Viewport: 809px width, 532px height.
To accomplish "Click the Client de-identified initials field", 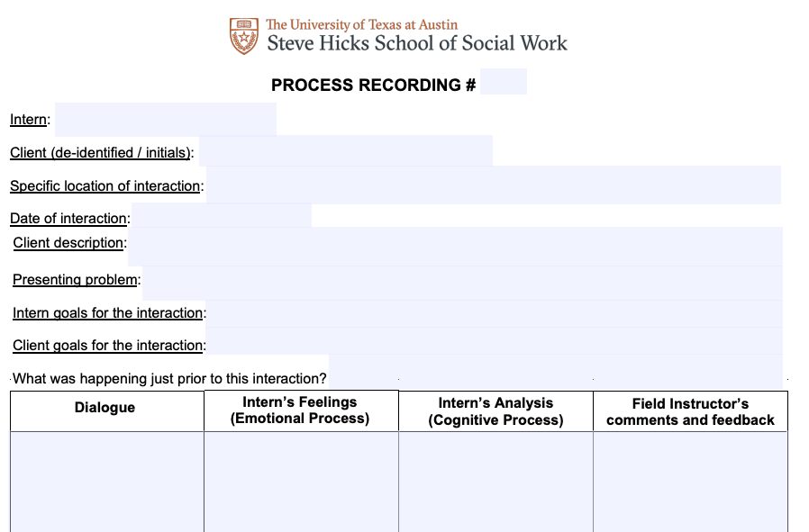I will pyautogui.click(x=346, y=150).
